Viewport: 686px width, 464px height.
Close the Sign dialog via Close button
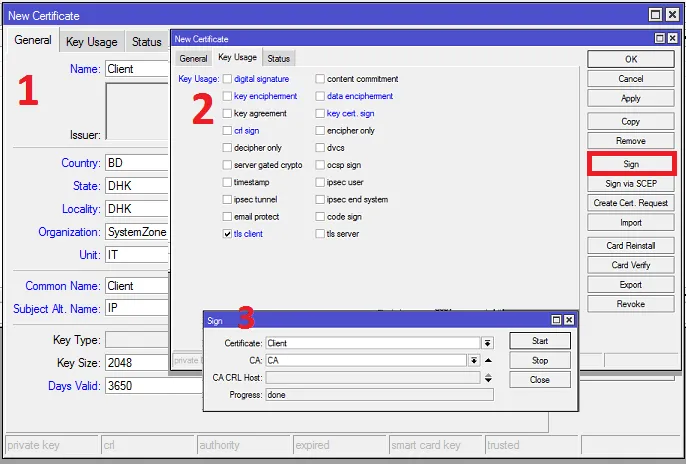tap(540, 380)
